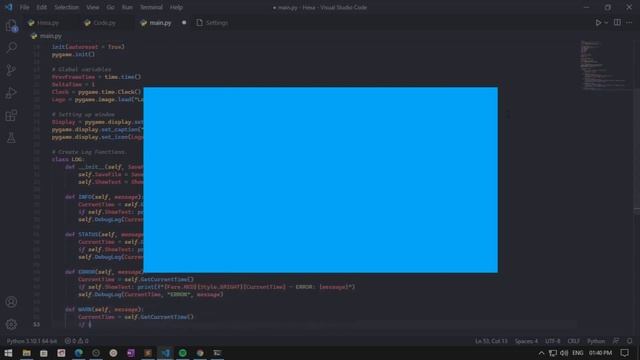Open the terminal window taskbar icon
The image size is (640, 360).
click(x=218, y=353)
